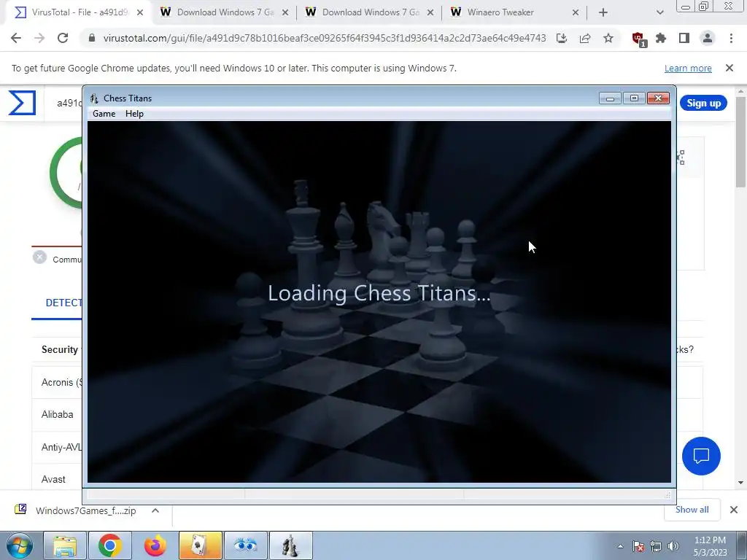
Task: Launch Firefox from the taskbar
Action: click(x=155, y=545)
